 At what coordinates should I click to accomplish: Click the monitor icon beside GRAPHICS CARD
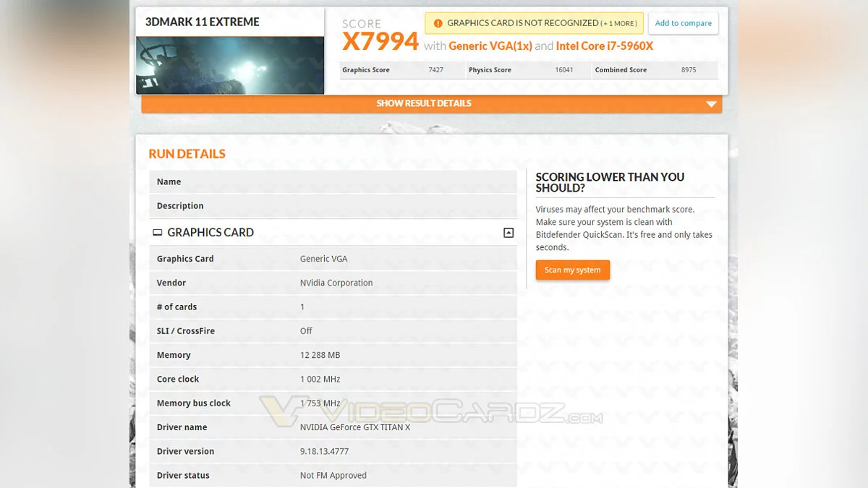[158, 233]
